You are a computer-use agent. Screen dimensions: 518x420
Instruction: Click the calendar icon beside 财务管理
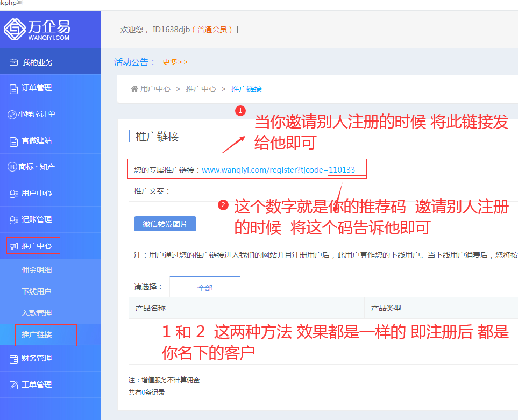coord(14,359)
